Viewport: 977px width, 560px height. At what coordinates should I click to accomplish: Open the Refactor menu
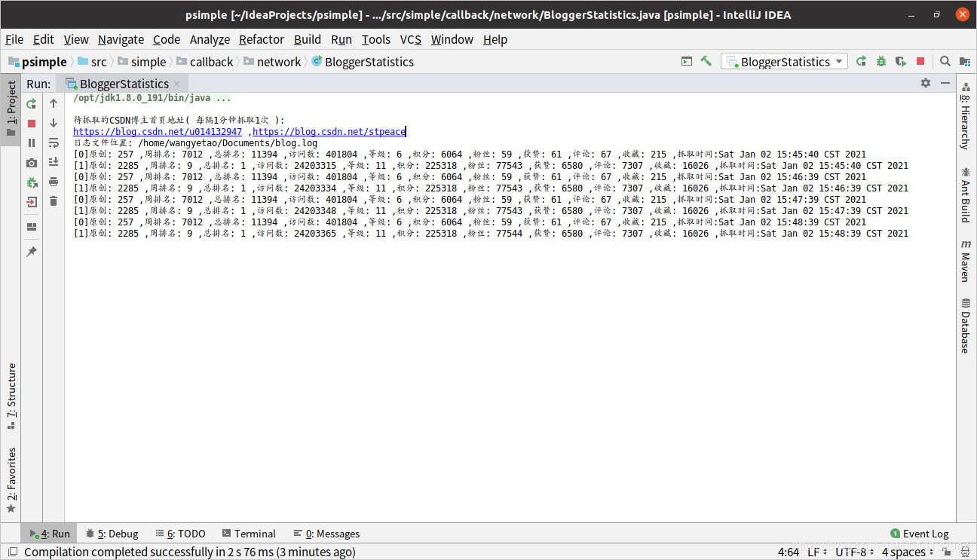pyautogui.click(x=262, y=39)
